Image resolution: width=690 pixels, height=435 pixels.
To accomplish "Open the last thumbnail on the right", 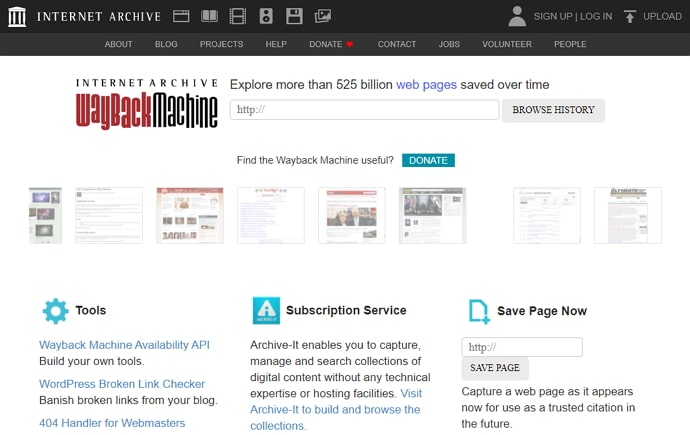I will coord(628,216).
